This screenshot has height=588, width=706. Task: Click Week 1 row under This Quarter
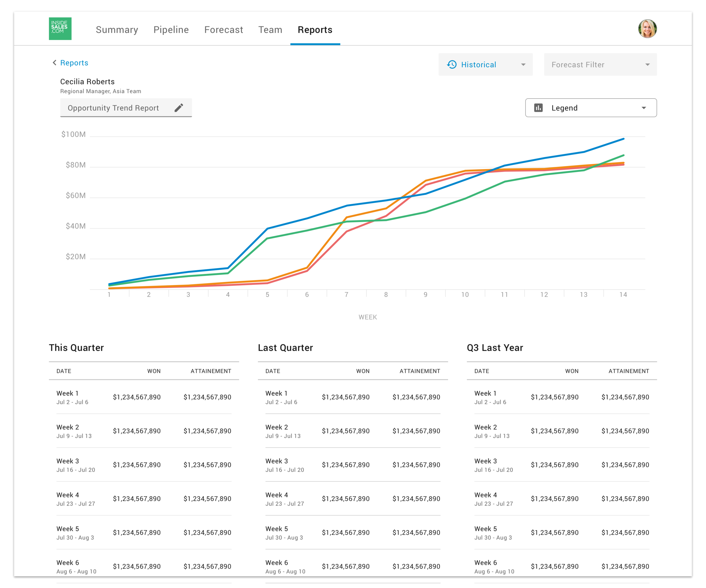(141, 397)
